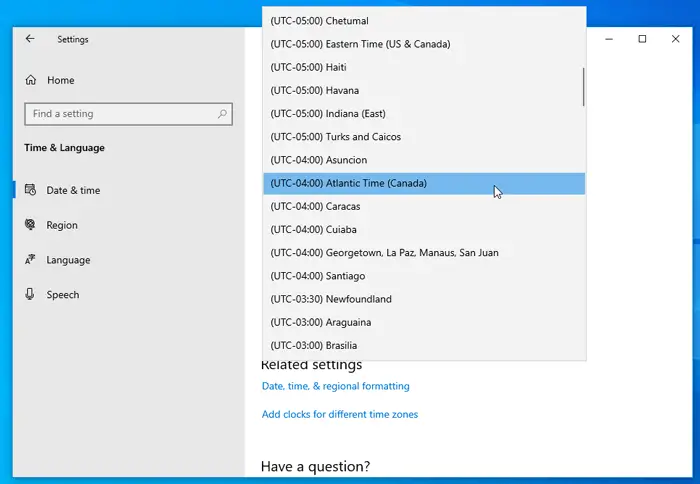Maximize the Settings window
This screenshot has height=484, width=700.
(x=642, y=39)
